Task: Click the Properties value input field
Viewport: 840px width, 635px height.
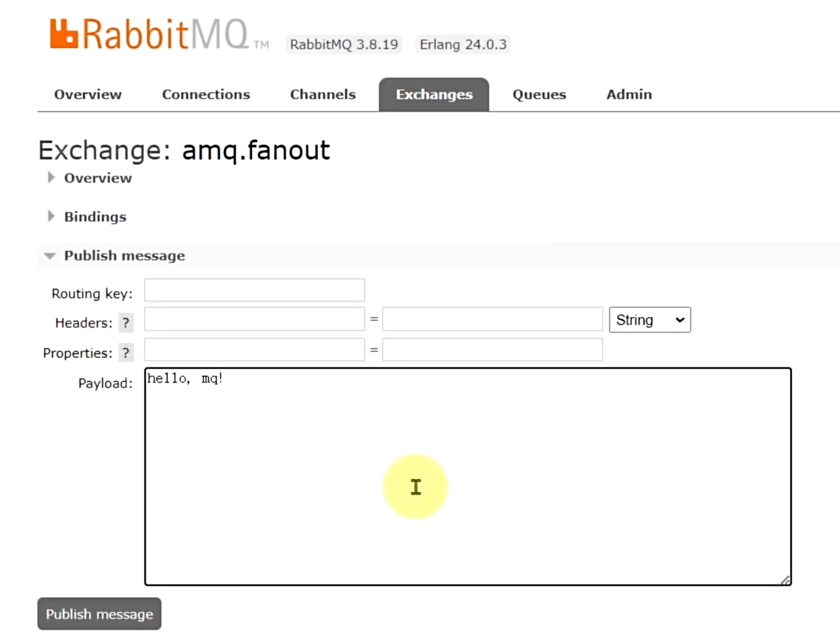Action: [x=492, y=349]
